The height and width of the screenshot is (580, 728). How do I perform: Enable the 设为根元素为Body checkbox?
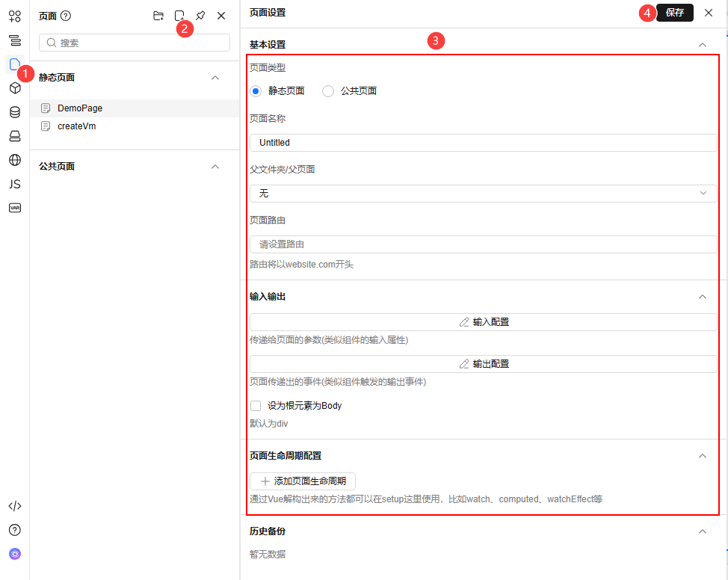pos(257,405)
